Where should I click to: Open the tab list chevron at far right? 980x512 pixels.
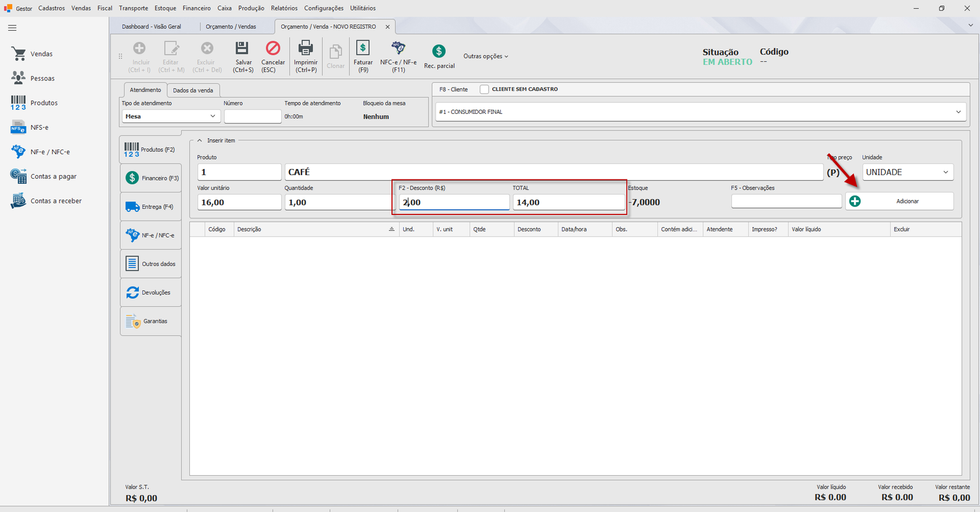click(x=970, y=25)
